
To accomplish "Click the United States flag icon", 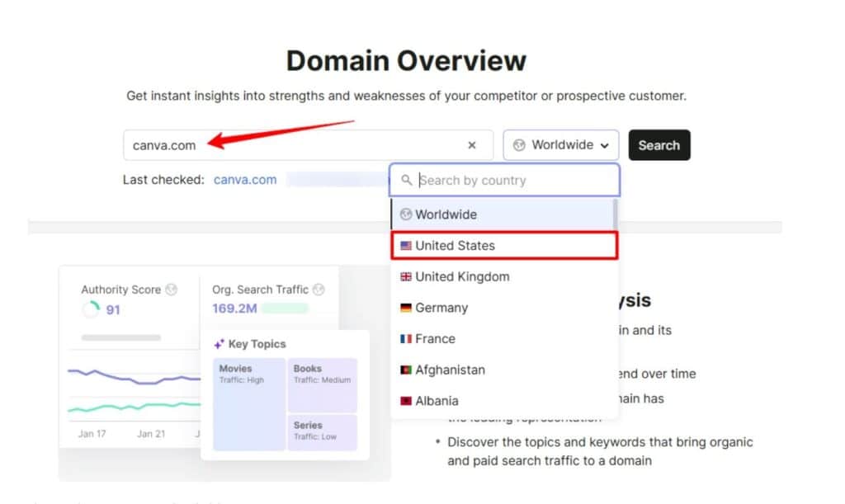I will [x=406, y=246].
